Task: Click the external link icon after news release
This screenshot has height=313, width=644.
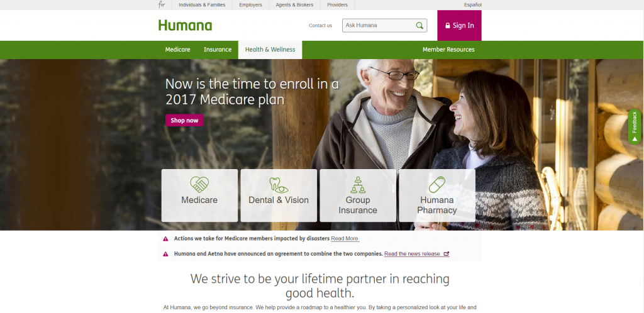Action: click(447, 254)
